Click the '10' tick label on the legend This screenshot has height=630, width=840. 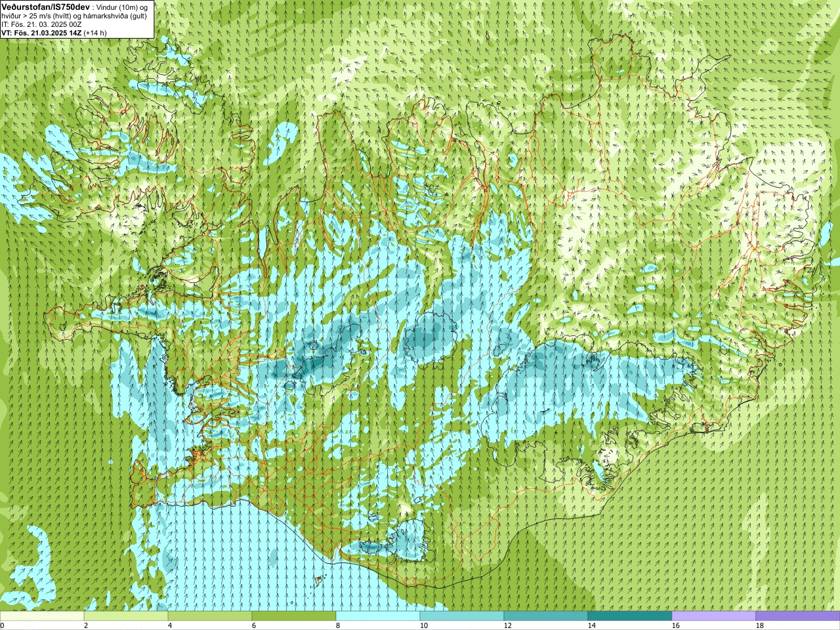pos(424,625)
